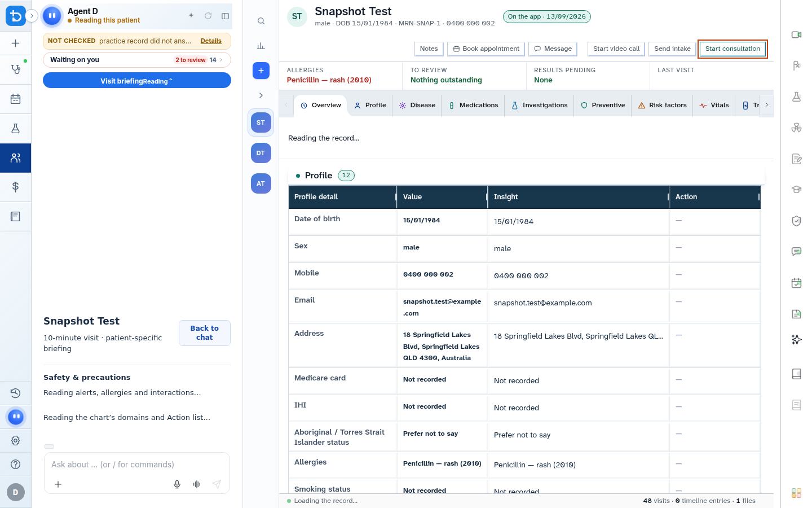
Task: Click the microphone icon in chat input
Action: click(177, 484)
